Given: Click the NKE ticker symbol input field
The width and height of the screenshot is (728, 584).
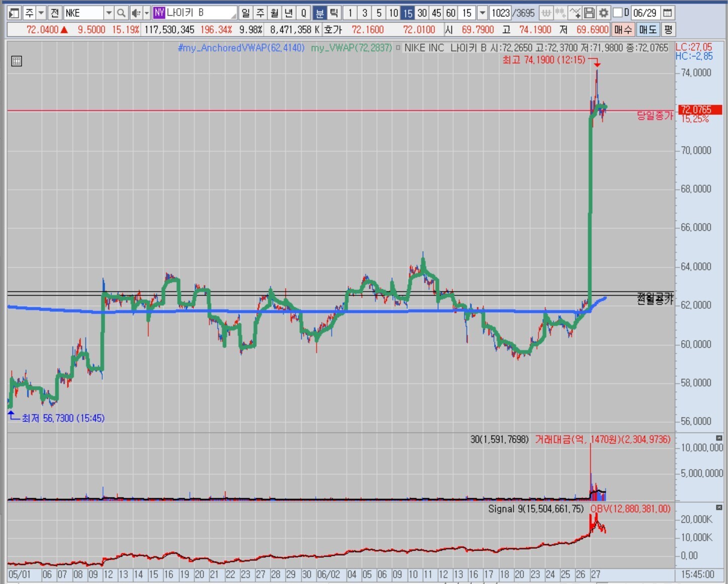Looking at the screenshot, I should 84,13.
